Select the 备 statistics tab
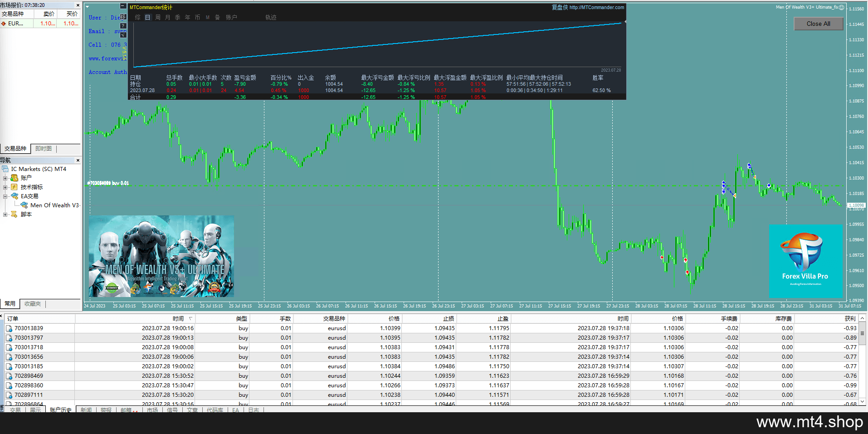 click(218, 17)
